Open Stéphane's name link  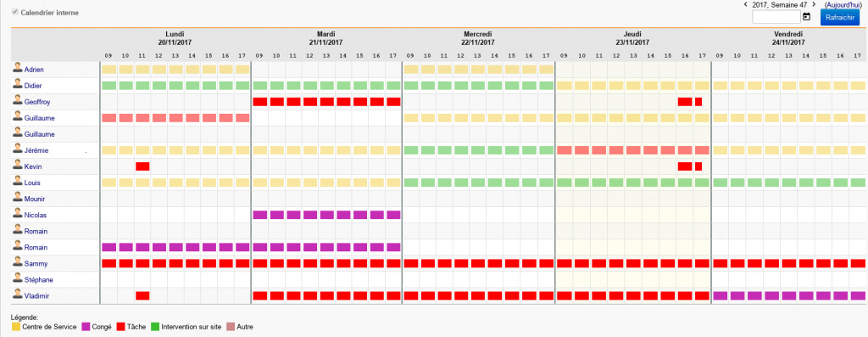coord(39,279)
